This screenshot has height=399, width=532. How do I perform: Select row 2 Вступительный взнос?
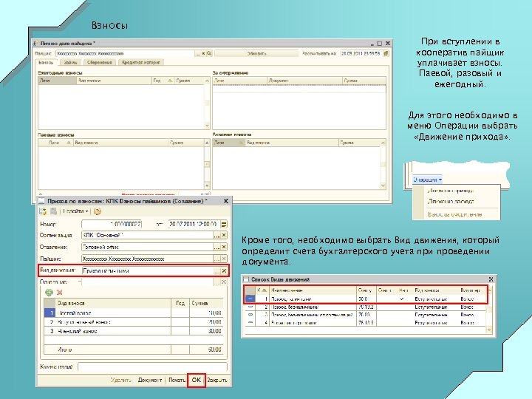click(134, 321)
